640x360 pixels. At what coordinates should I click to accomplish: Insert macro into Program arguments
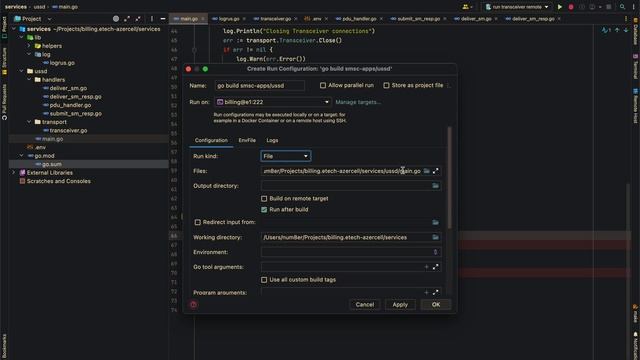427,292
